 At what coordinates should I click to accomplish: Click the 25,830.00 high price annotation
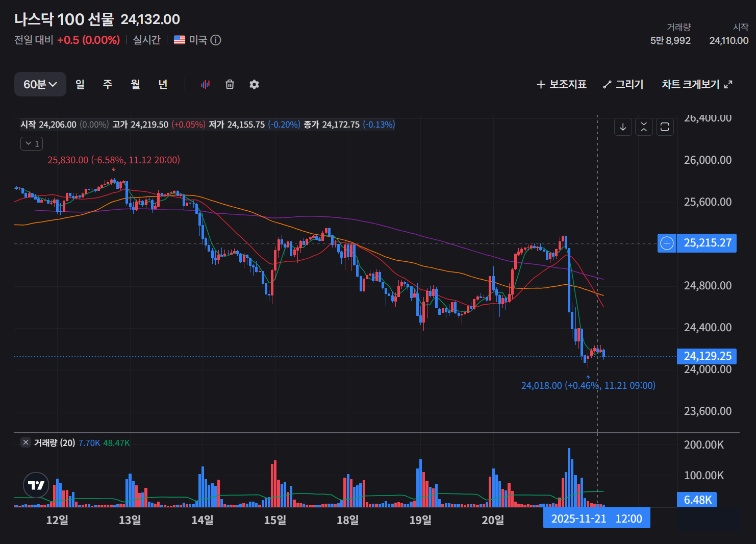pyautogui.click(x=114, y=160)
